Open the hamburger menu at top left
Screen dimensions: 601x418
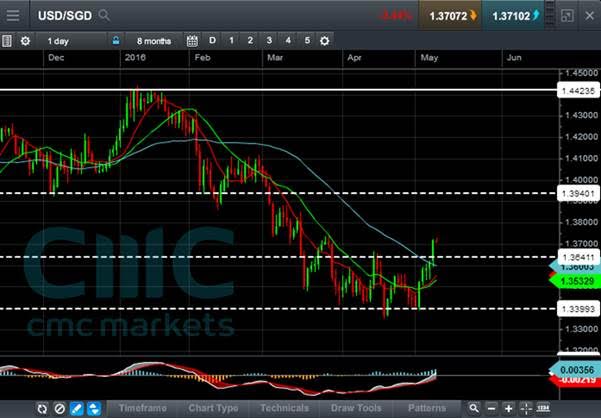(x=13, y=16)
